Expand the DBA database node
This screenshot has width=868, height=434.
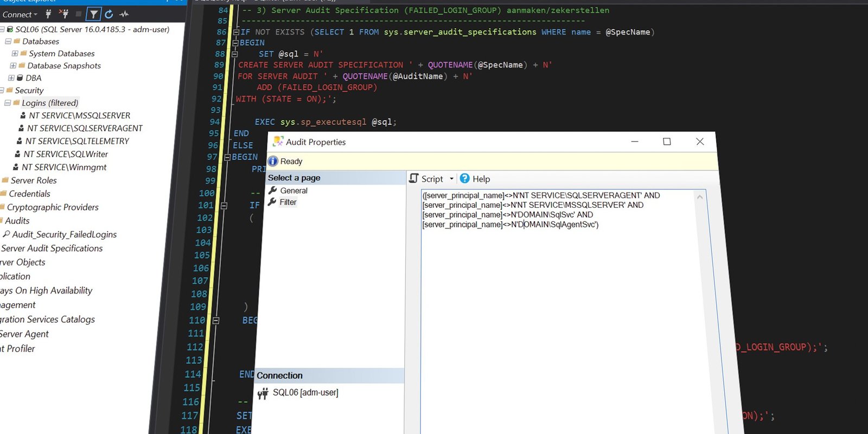point(11,78)
